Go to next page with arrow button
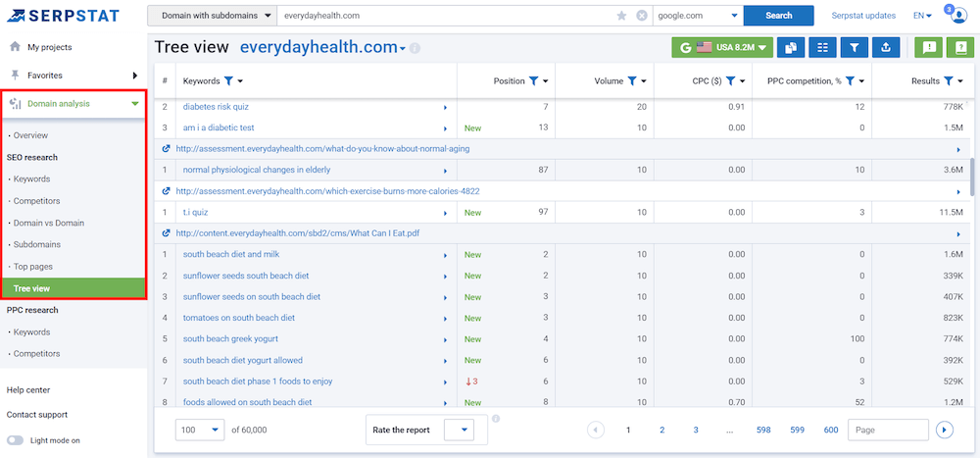 click(945, 430)
